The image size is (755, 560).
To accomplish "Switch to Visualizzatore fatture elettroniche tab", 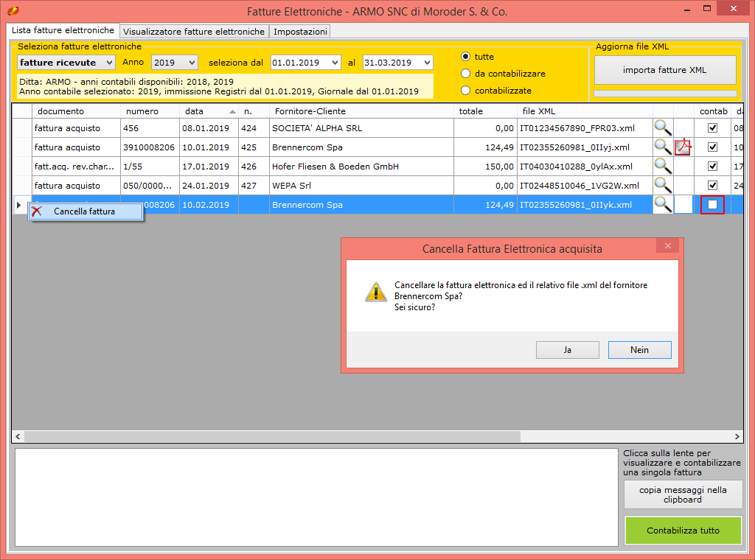I will [x=194, y=32].
